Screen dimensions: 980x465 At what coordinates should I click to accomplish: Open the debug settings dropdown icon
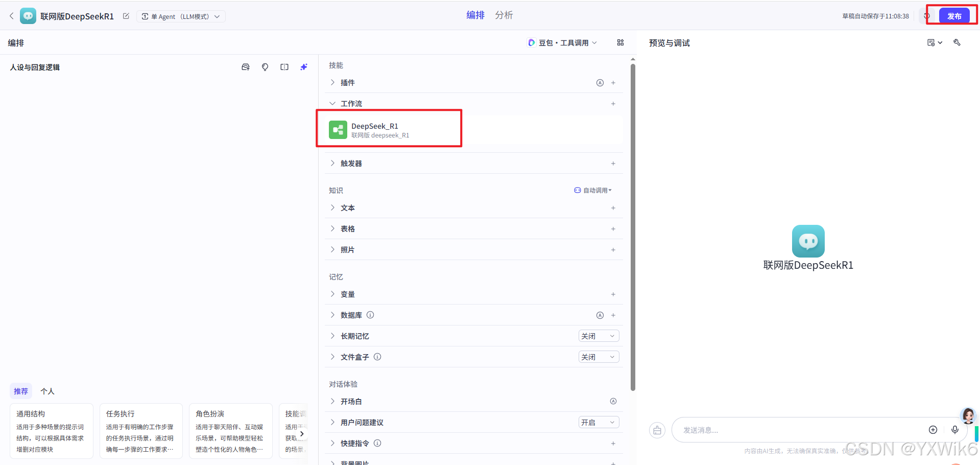pyautogui.click(x=935, y=43)
